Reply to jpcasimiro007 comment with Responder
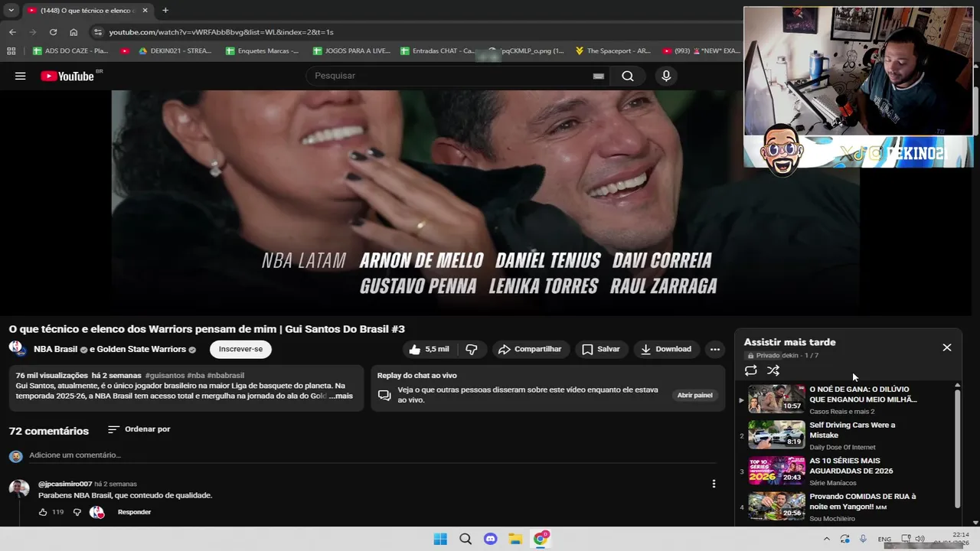The image size is (980, 551). 134,512
